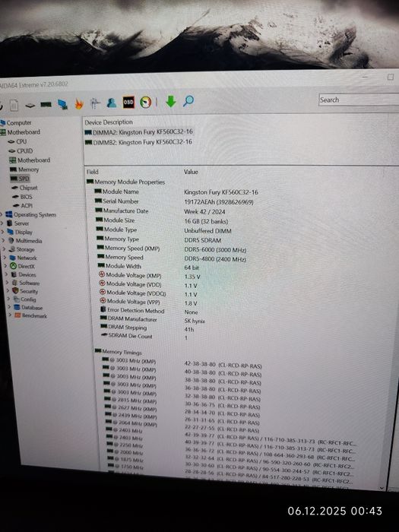Image resolution: width=399 pixels, height=532 pixels.
Task: Select the SPD tree item
Action: click(24, 179)
